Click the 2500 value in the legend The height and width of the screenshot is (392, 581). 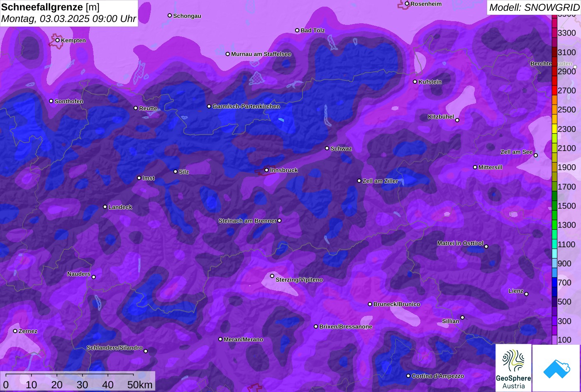(567, 110)
